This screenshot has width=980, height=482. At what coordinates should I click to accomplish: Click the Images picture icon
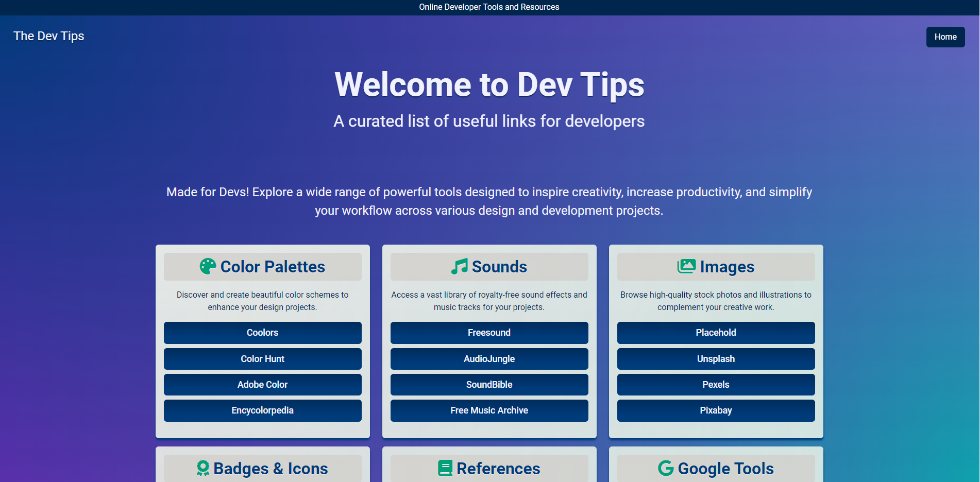tap(686, 266)
